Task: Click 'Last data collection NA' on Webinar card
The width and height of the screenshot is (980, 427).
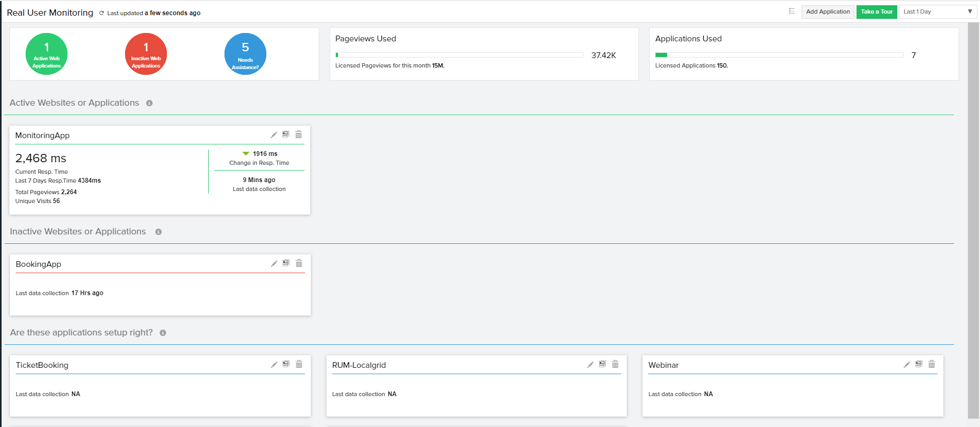Action: 681,394
